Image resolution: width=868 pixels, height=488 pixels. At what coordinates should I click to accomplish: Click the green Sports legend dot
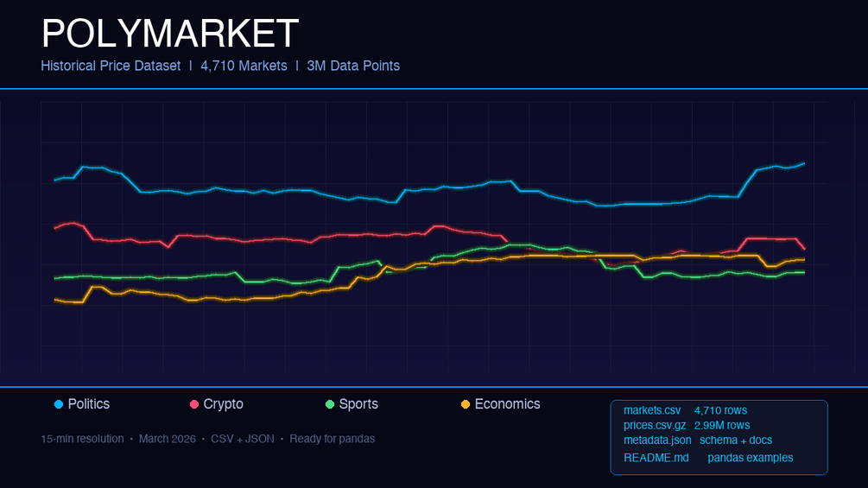coord(330,404)
